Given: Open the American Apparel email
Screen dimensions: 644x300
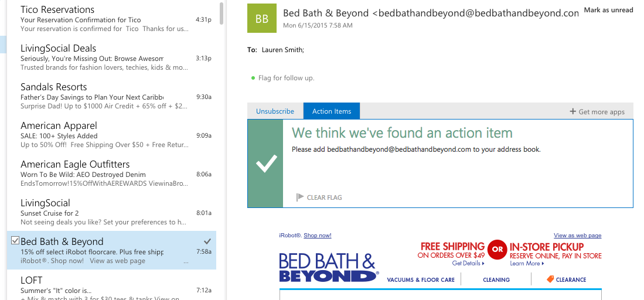Looking at the screenshot, I should coord(111,135).
